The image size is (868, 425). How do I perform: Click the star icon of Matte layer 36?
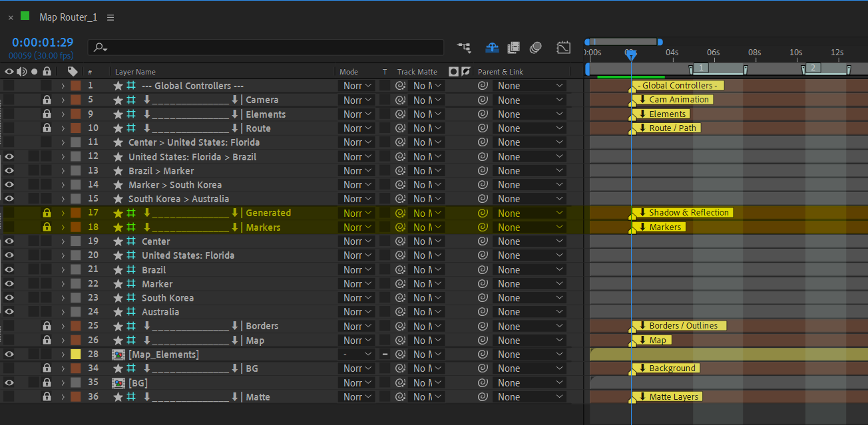(x=118, y=396)
